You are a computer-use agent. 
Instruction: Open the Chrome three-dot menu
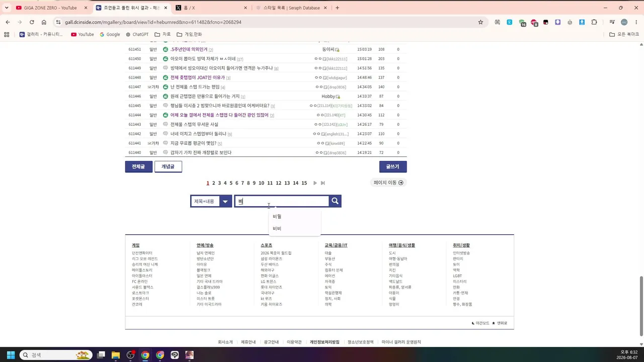pyautogui.click(x=636, y=22)
